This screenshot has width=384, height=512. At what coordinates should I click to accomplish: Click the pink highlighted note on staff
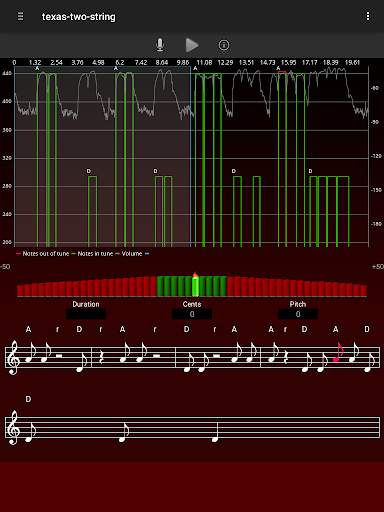tap(338, 353)
